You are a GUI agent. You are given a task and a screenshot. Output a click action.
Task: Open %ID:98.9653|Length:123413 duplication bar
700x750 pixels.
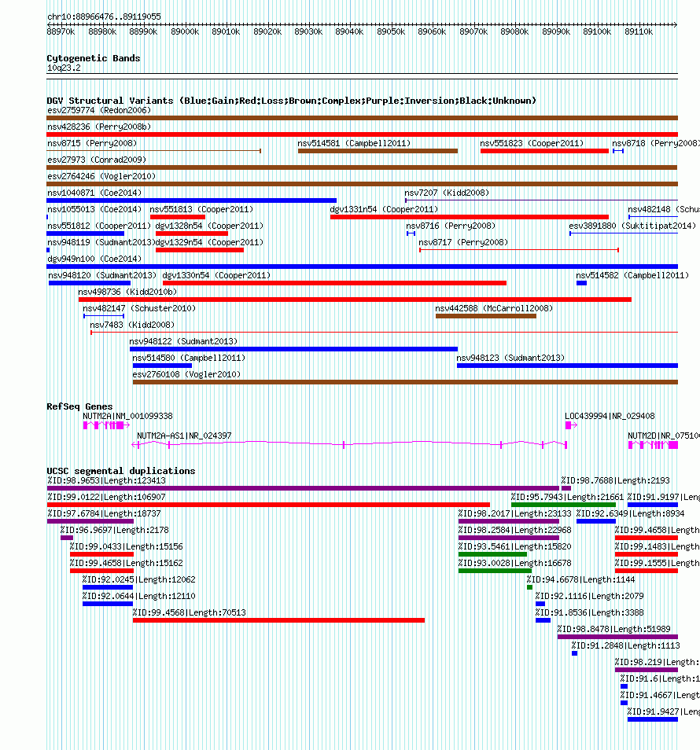click(x=303, y=488)
